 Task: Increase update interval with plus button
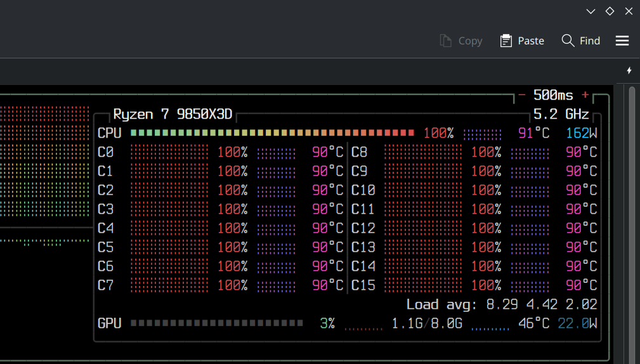pyautogui.click(x=585, y=95)
